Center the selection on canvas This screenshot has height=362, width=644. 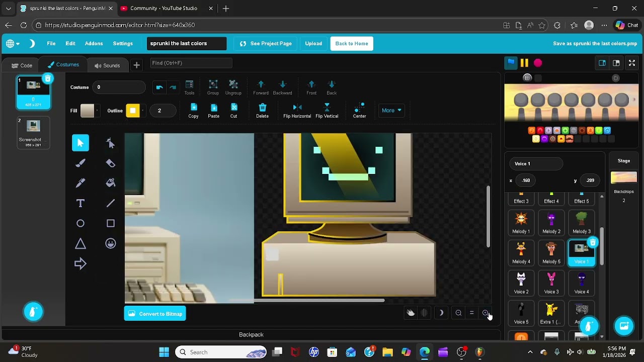tap(359, 111)
